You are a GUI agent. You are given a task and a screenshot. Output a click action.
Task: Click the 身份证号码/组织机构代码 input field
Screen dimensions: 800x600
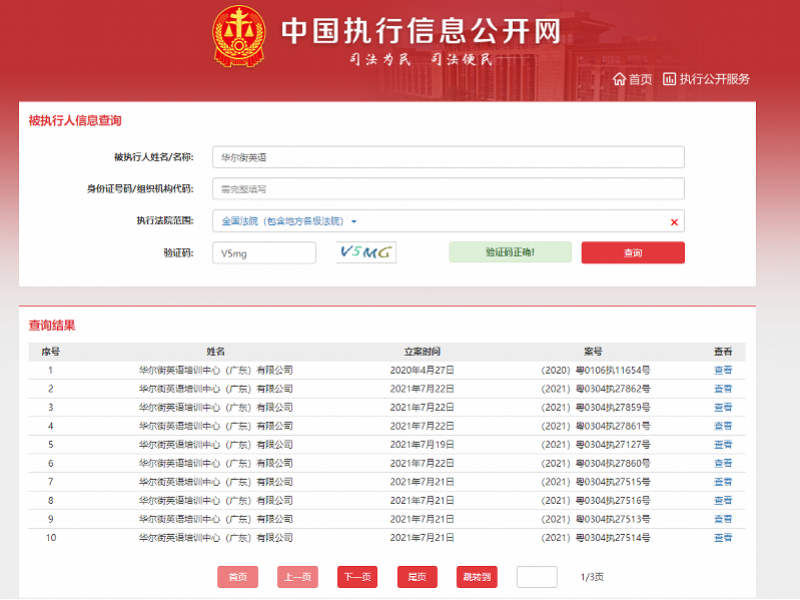(448, 188)
